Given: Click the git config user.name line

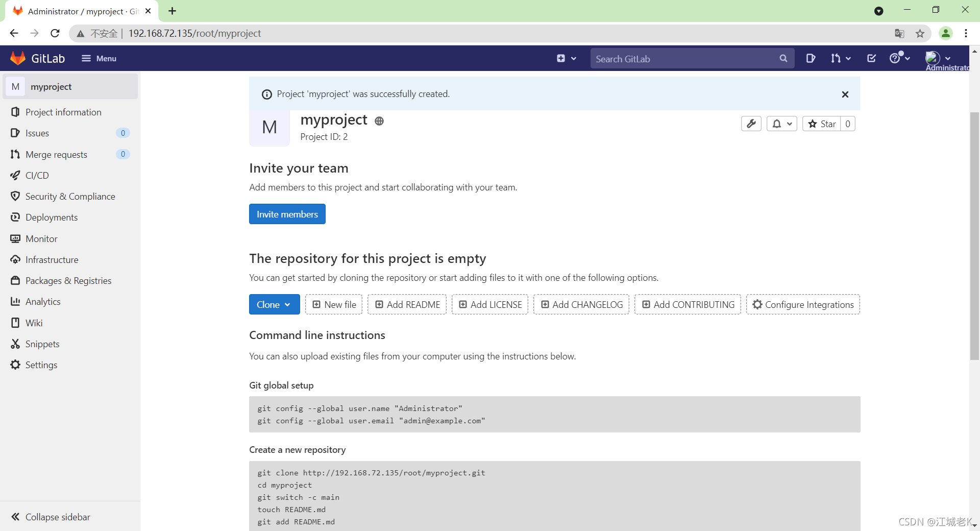Looking at the screenshot, I should pos(360,408).
